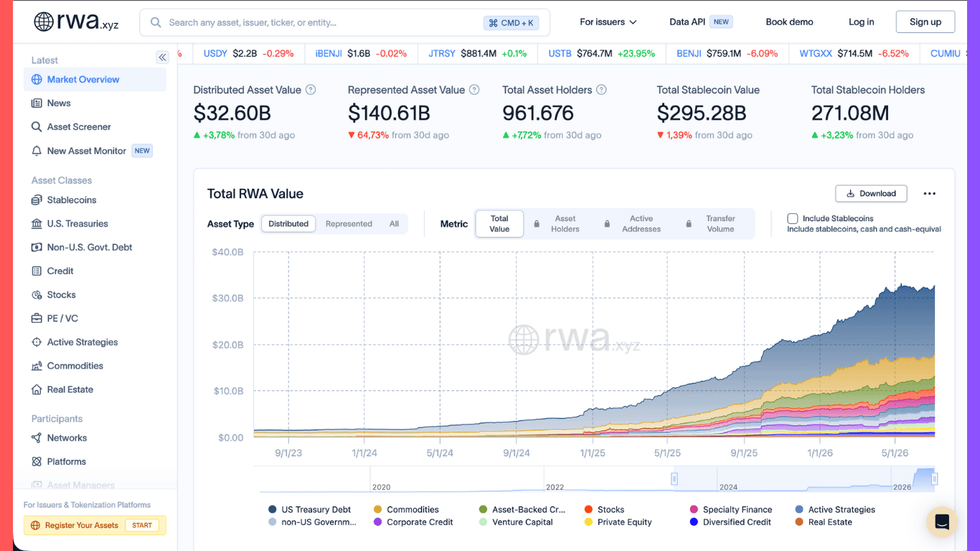This screenshot has height=551, width=980.
Task: Click the JTRSY ticker entry
Action: point(477,54)
